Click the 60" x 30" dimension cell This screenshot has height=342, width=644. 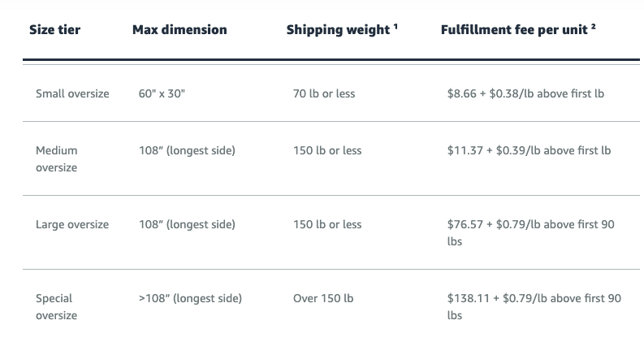point(162,93)
